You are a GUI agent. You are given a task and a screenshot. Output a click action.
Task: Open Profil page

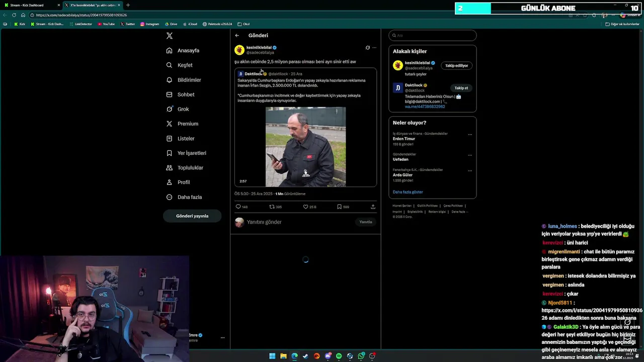(178, 182)
